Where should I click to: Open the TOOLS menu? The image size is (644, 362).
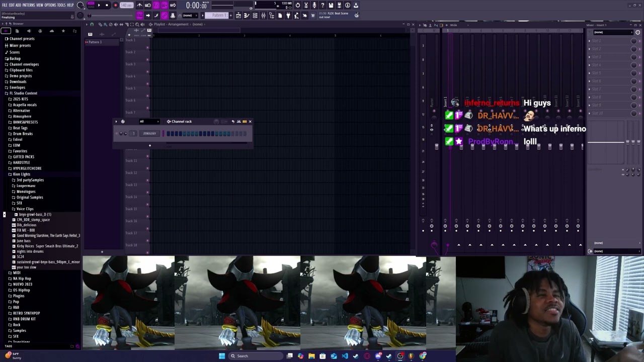(61, 5)
